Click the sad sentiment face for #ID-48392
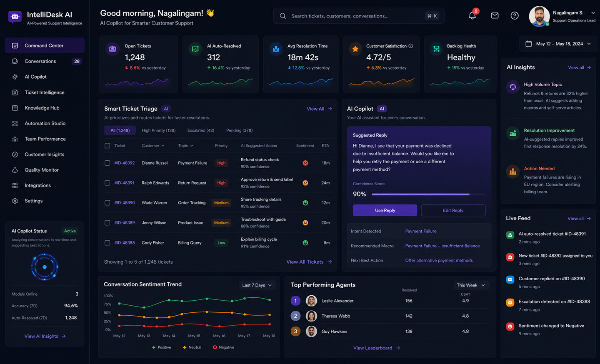Viewport: 600px width, 364px height. 305,163
